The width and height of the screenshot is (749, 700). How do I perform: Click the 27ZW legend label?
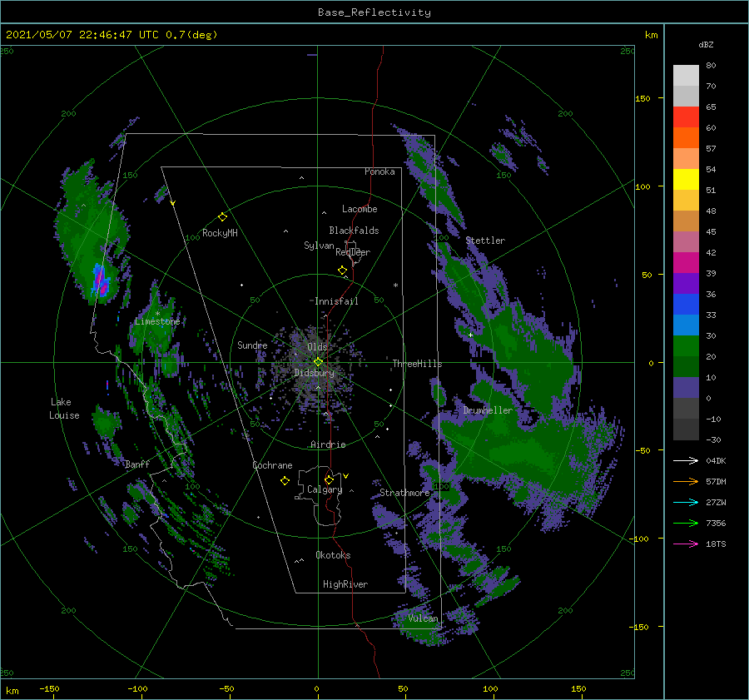coord(716,502)
